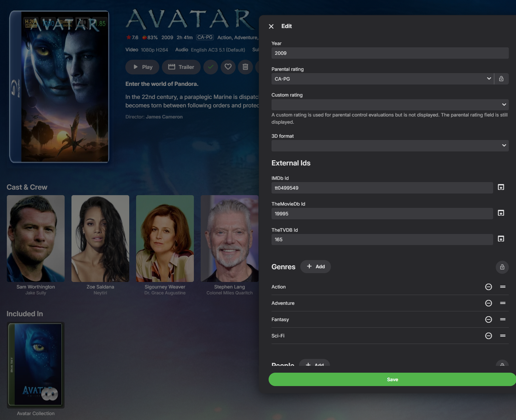The image size is (516, 420).
Task: Open the Custom rating dropdown
Action: [390, 105]
